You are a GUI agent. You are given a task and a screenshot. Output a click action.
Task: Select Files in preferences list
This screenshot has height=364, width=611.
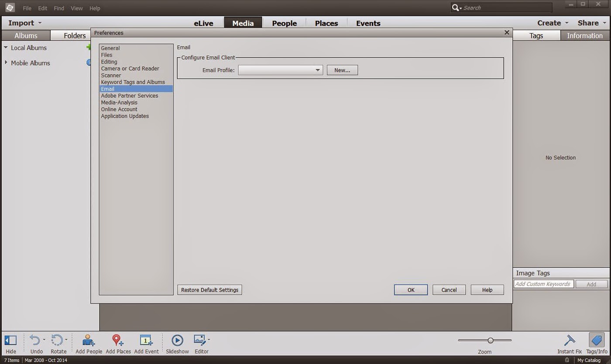pos(136,55)
